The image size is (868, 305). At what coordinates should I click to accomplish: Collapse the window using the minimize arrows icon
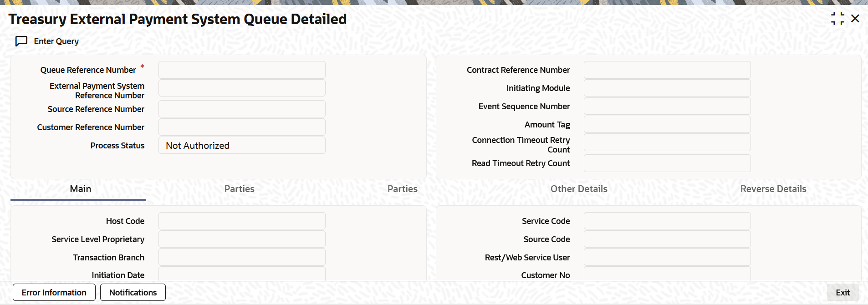pyautogui.click(x=837, y=19)
